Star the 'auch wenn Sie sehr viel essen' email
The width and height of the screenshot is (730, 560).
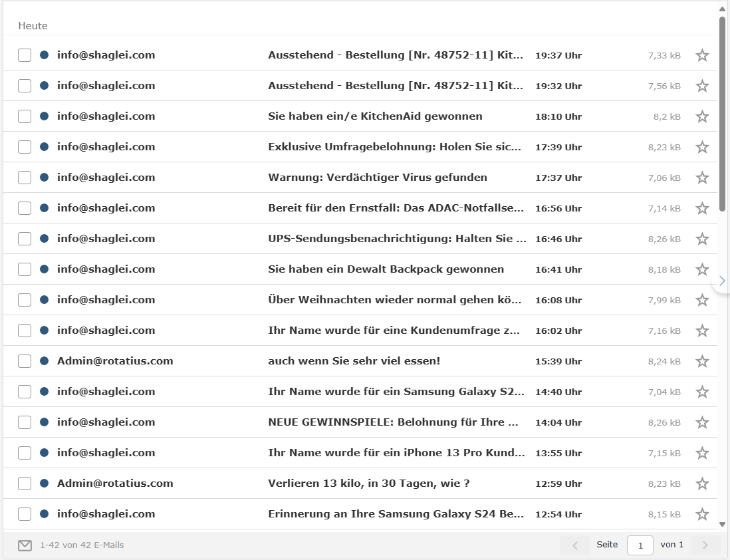pos(702,361)
